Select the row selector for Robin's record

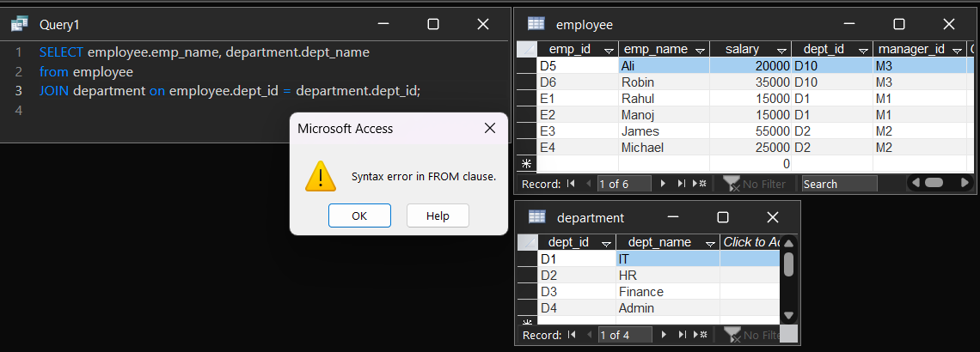526,82
